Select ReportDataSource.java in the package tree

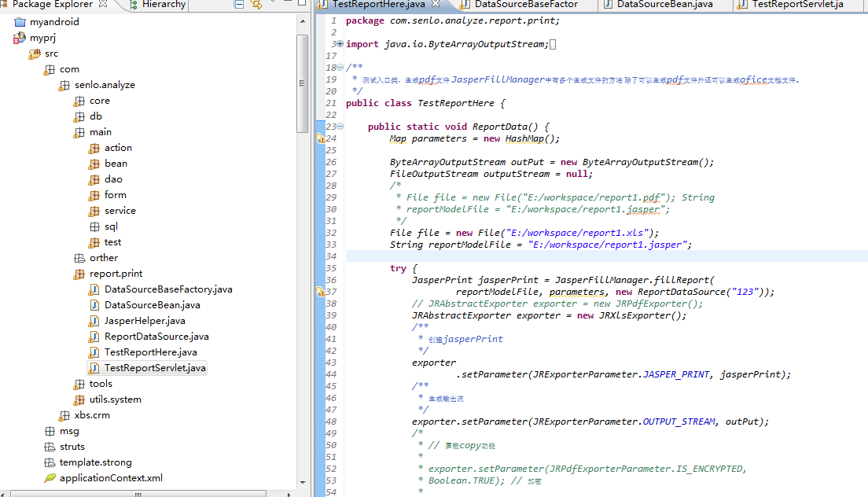156,337
